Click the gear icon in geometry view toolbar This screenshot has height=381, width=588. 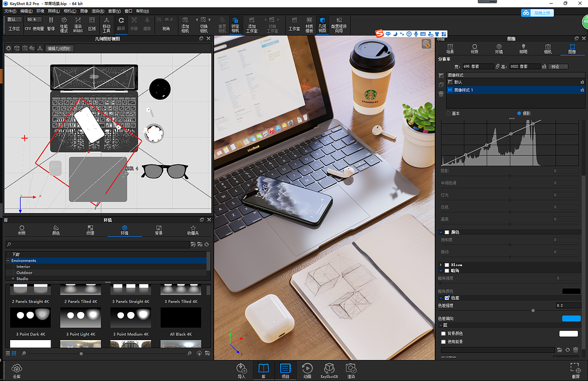[8, 48]
